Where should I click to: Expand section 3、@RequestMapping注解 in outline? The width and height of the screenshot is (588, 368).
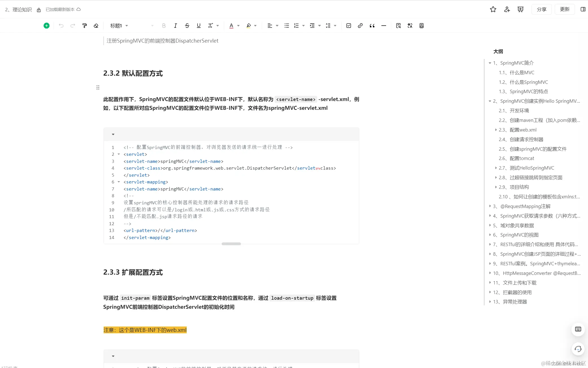point(490,206)
